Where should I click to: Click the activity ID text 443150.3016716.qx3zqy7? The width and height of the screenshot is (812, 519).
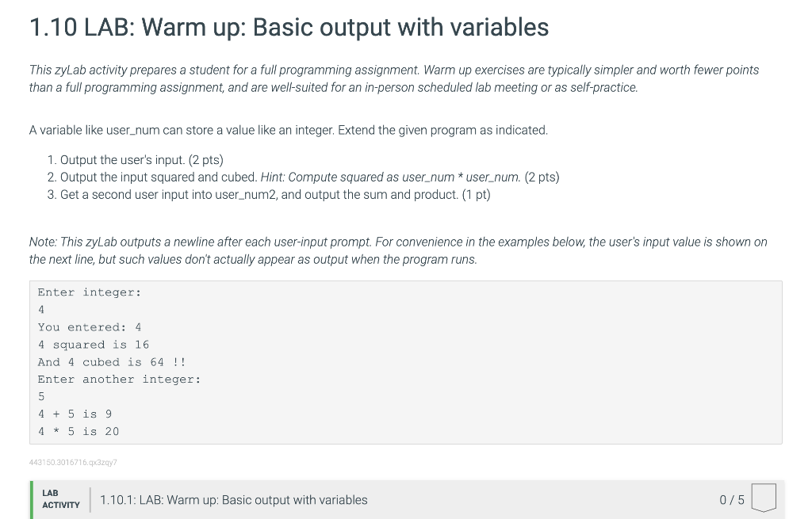73,463
